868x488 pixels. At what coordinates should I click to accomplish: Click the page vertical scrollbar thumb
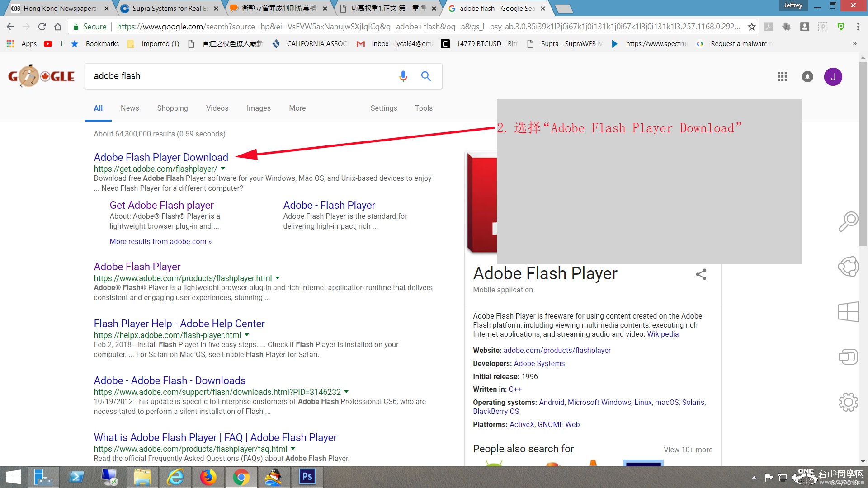click(x=863, y=154)
